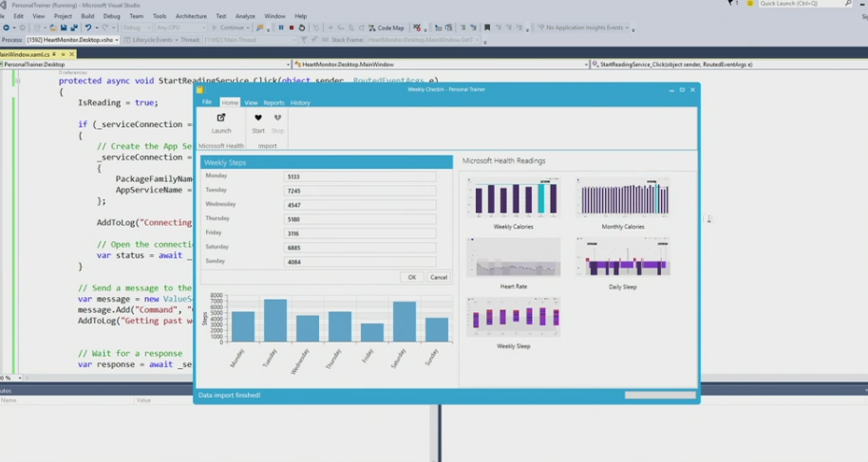Collapse the StartReadingService_Click method outline
Viewport: 868px width, 462px height.
click(x=18, y=81)
